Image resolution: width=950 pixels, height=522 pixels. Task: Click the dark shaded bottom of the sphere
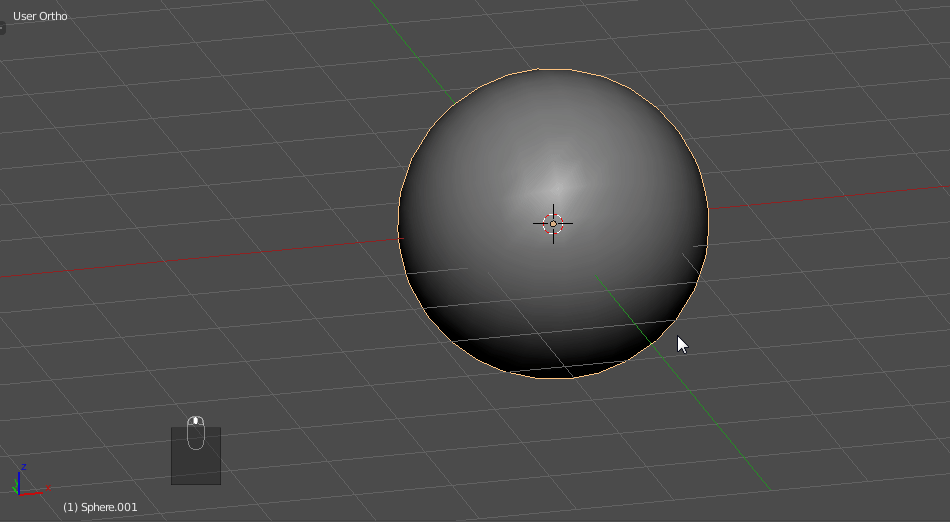560,350
